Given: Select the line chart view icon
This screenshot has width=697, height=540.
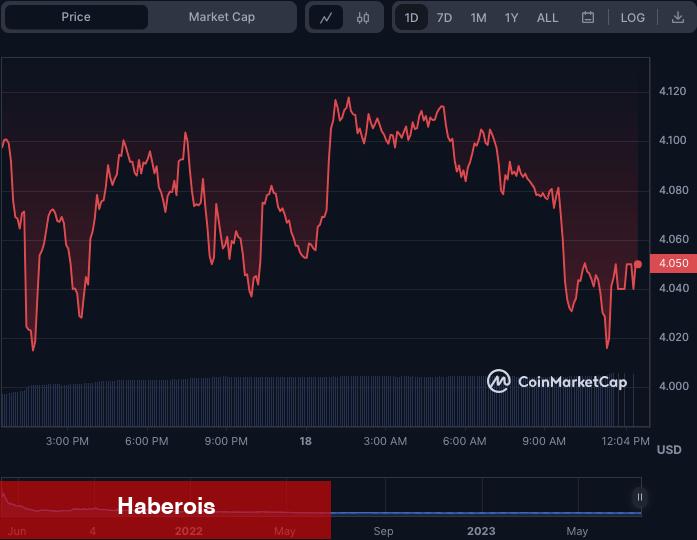Looking at the screenshot, I should pyautogui.click(x=326, y=18).
